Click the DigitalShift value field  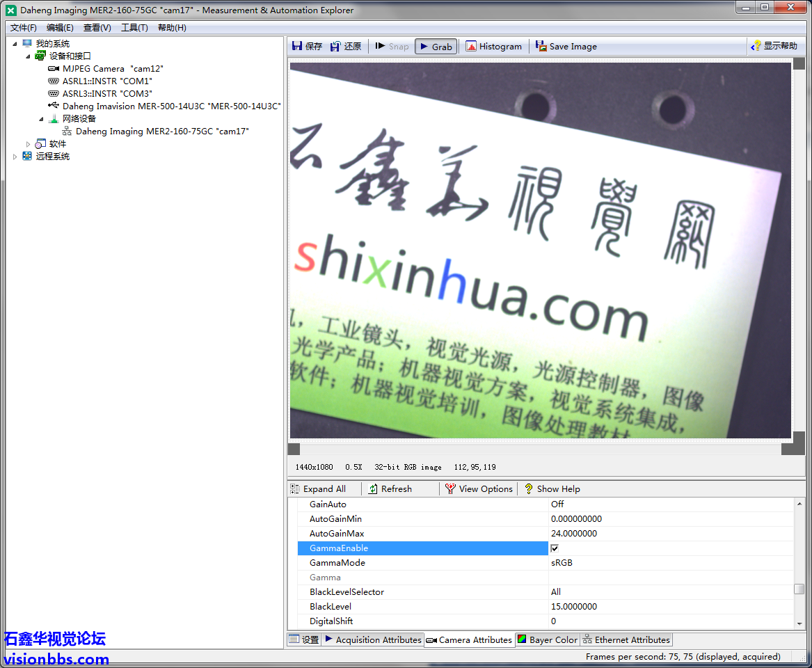pyautogui.click(x=671, y=621)
